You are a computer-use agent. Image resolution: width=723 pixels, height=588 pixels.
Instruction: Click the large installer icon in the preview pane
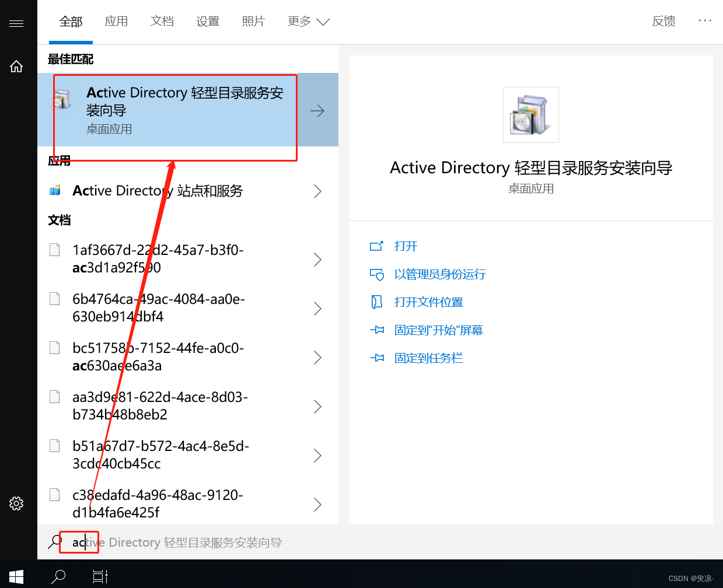click(x=531, y=115)
